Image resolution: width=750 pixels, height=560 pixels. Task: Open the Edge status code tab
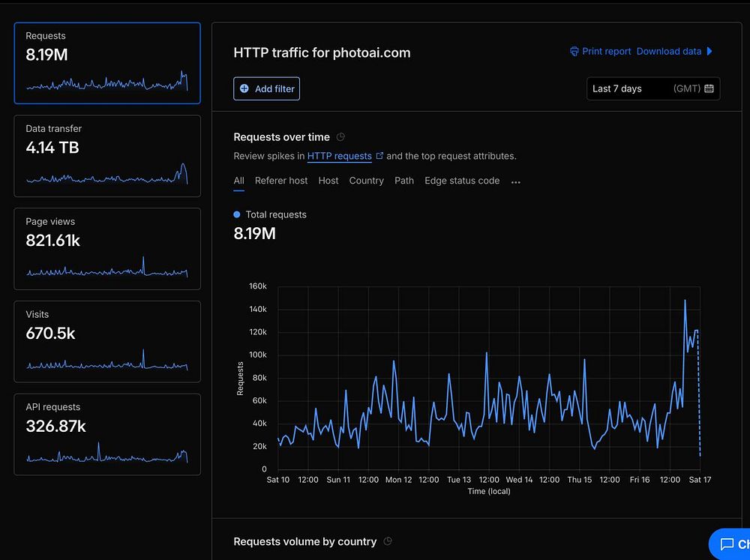(x=462, y=181)
